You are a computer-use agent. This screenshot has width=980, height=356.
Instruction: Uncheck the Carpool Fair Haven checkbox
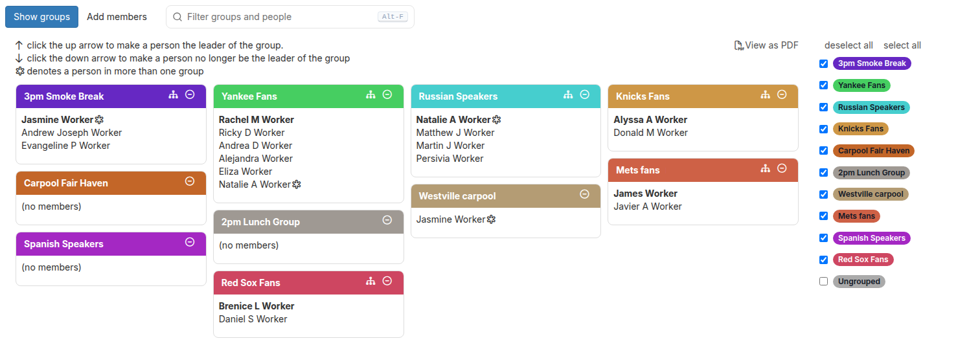pos(823,151)
